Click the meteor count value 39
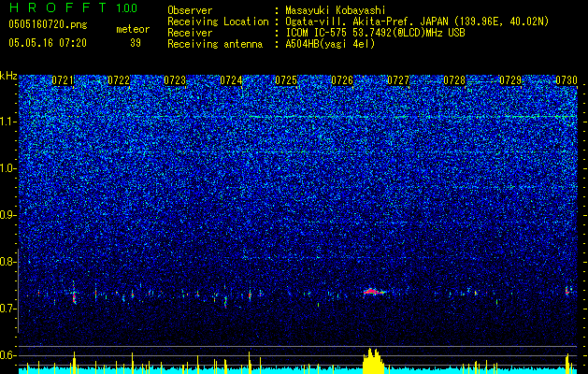Viewport: 588px width, 374px height. click(x=136, y=43)
